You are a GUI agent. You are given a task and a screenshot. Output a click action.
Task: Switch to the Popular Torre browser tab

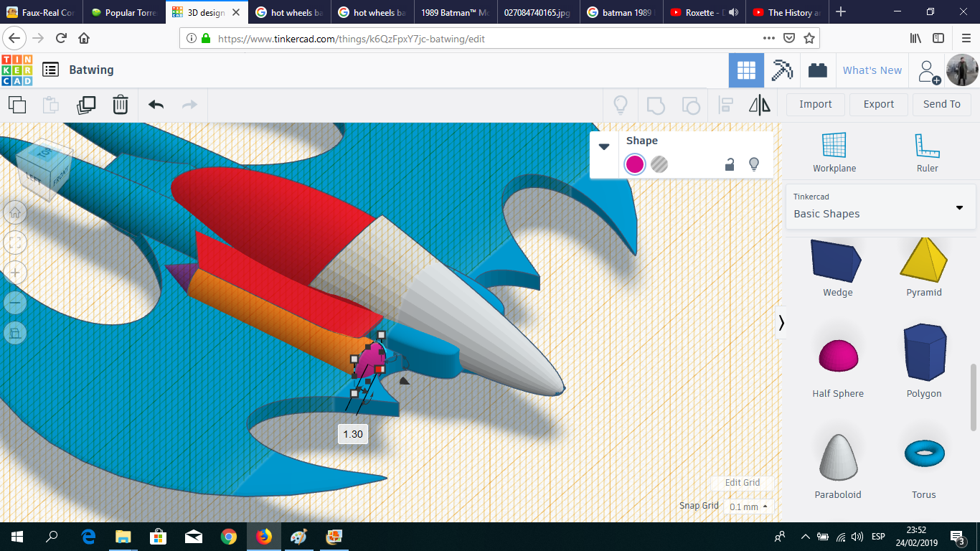(x=123, y=12)
